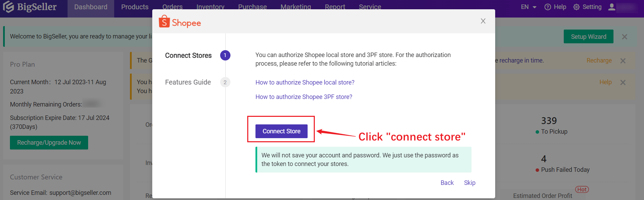The height and width of the screenshot is (200, 644).
Task: Open the Products menu
Action: [135, 7]
